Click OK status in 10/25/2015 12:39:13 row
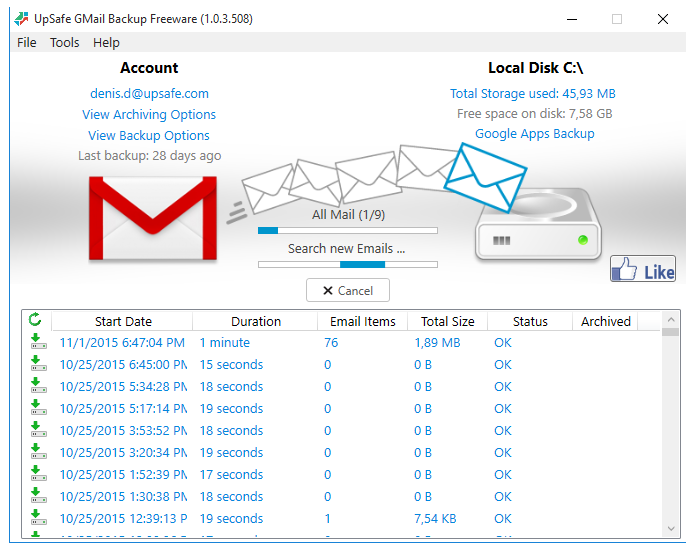 click(x=503, y=518)
